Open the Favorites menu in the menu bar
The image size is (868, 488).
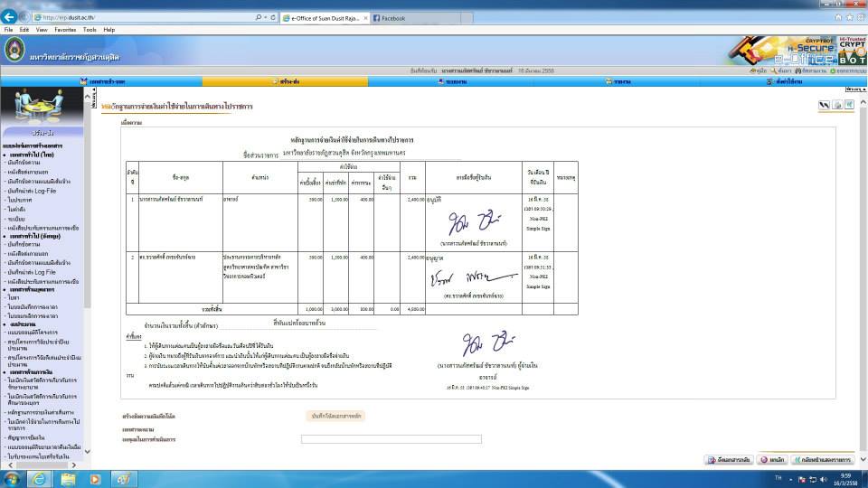coord(65,30)
